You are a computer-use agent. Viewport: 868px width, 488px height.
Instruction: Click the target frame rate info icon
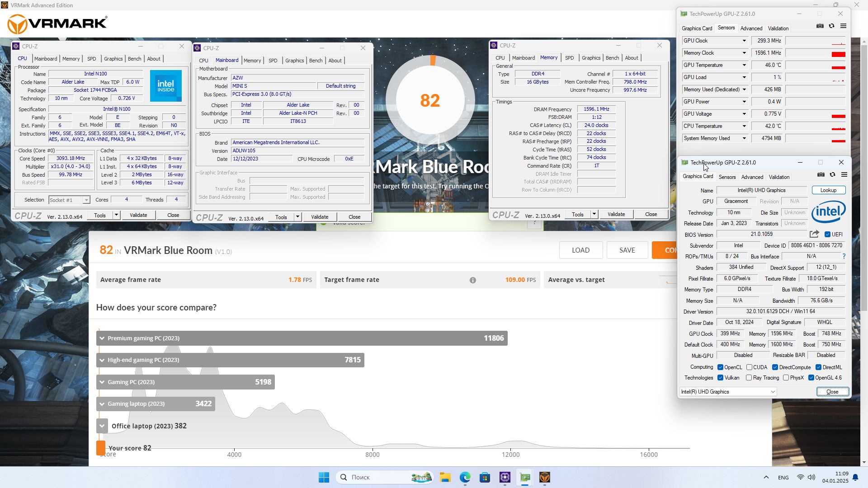click(473, 280)
